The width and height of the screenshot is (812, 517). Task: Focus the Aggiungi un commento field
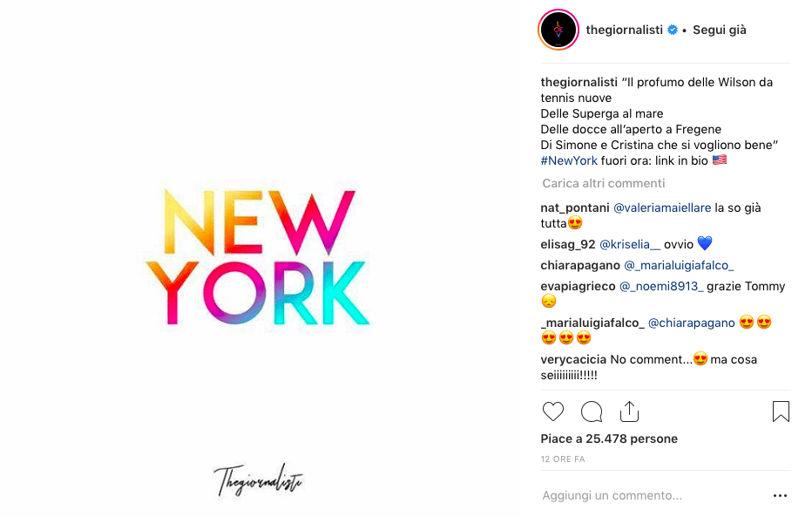click(x=653, y=496)
